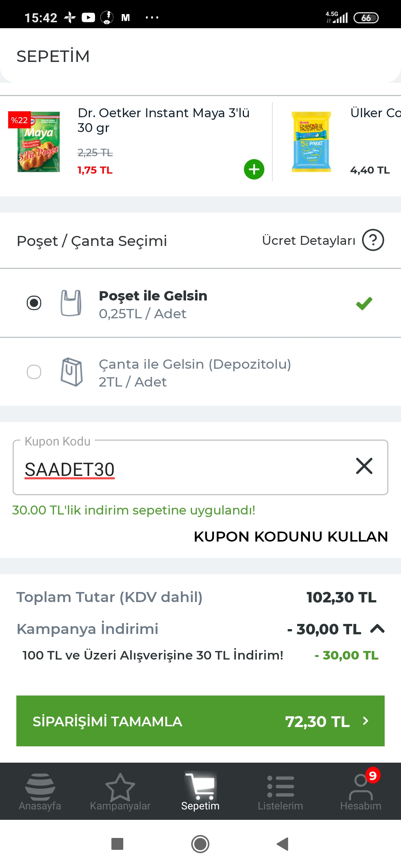Open Ücret Detayları question mark help
The width and height of the screenshot is (401, 868).
tap(373, 240)
